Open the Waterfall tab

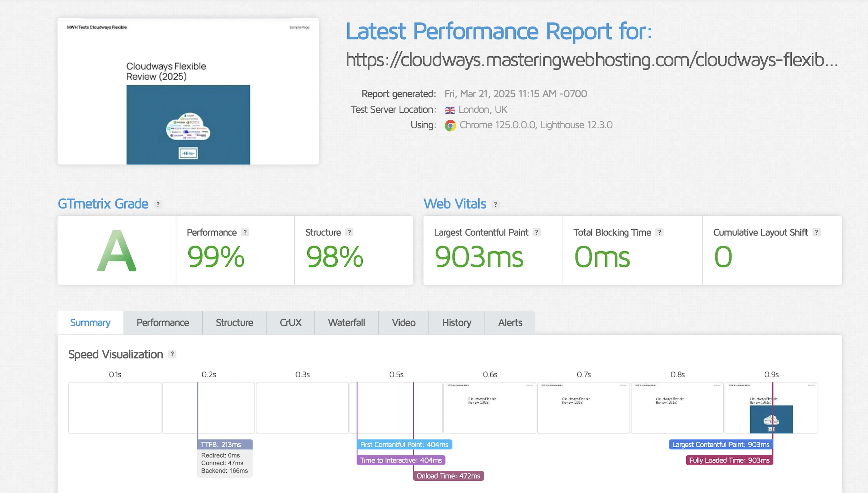(346, 323)
